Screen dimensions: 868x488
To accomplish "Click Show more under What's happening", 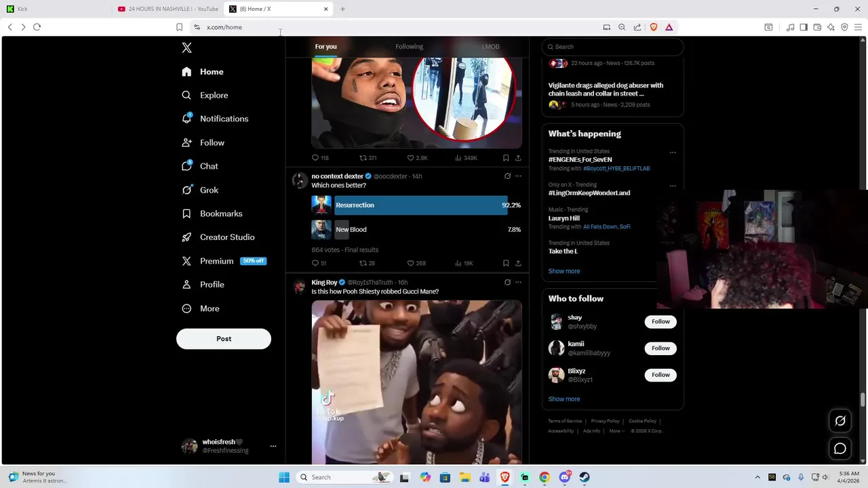I will (564, 271).
